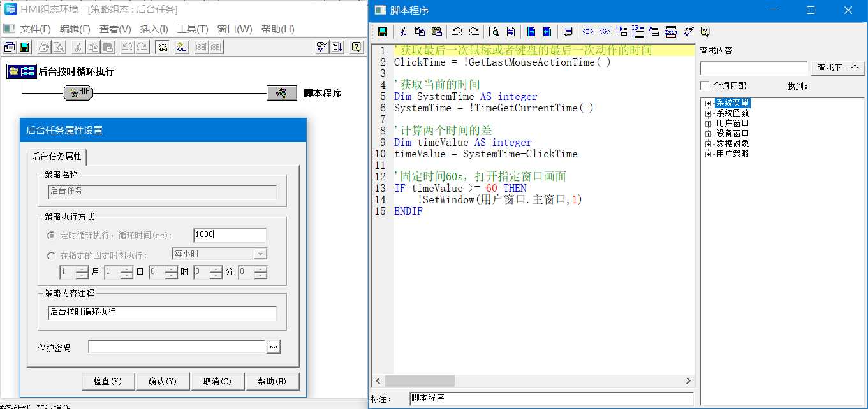Click the checkmark icon in the HMI toolbar
The image size is (868, 409).
tap(322, 47)
